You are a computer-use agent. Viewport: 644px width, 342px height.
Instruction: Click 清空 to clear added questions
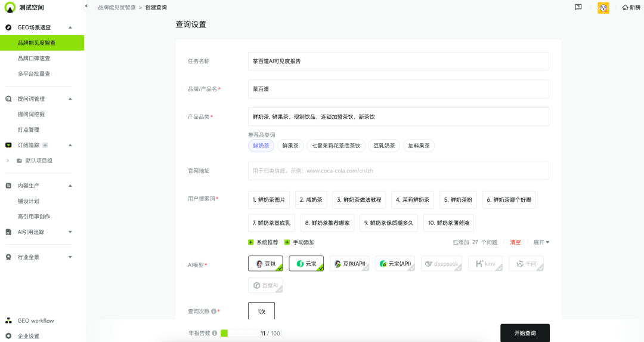click(x=515, y=242)
